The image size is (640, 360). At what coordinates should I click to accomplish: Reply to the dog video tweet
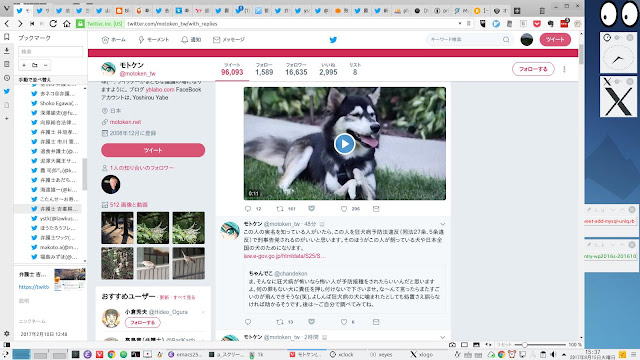point(248,209)
